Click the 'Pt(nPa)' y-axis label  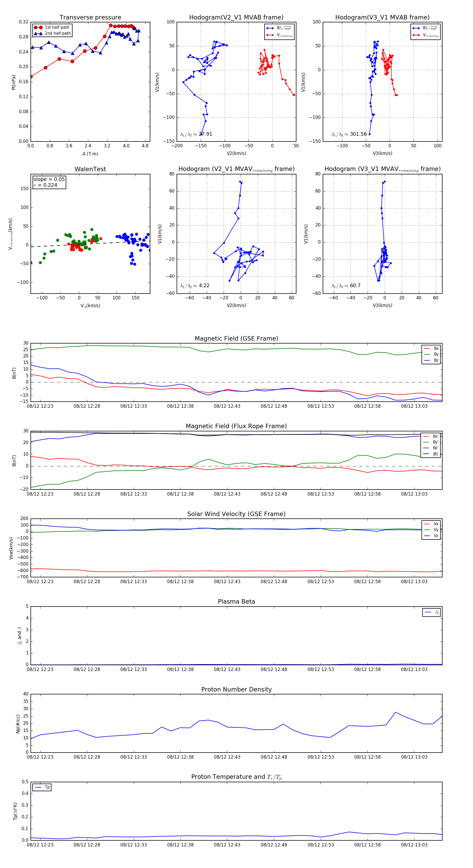(13, 82)
